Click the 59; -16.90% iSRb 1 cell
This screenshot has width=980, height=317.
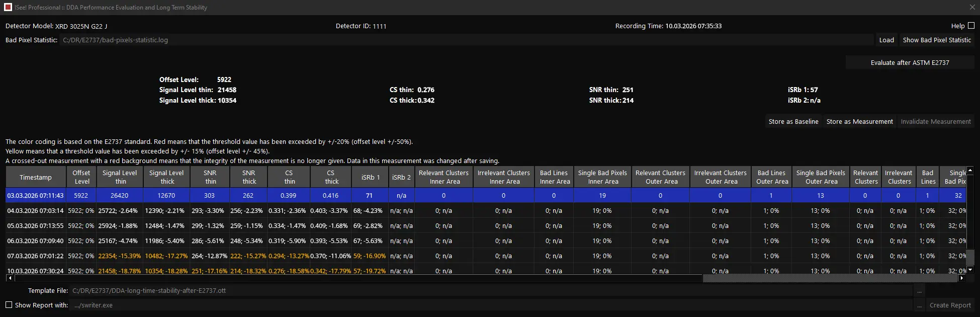pyautogui.click(x=370, y=256)
